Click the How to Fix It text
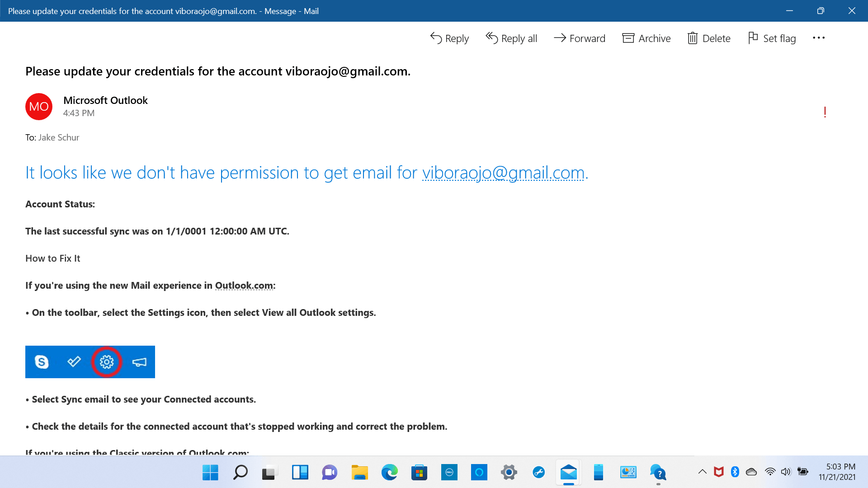This screenshot has width=868, height=488. pyautogui.click(x=52, y=258)
